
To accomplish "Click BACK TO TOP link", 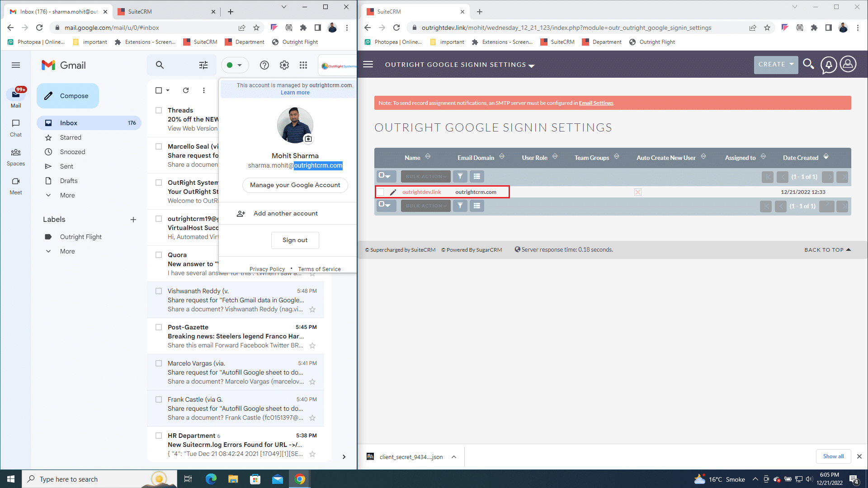I will pos(827,250).
